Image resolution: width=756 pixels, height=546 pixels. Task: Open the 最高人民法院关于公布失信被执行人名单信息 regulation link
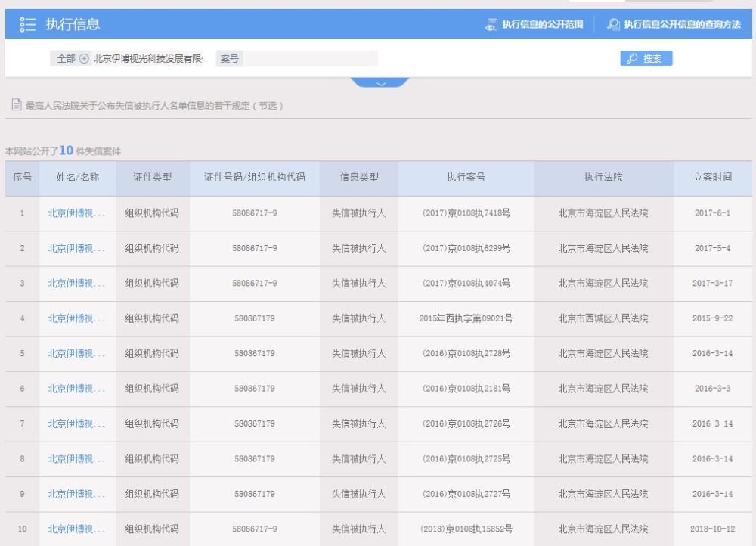click(155, 106)
